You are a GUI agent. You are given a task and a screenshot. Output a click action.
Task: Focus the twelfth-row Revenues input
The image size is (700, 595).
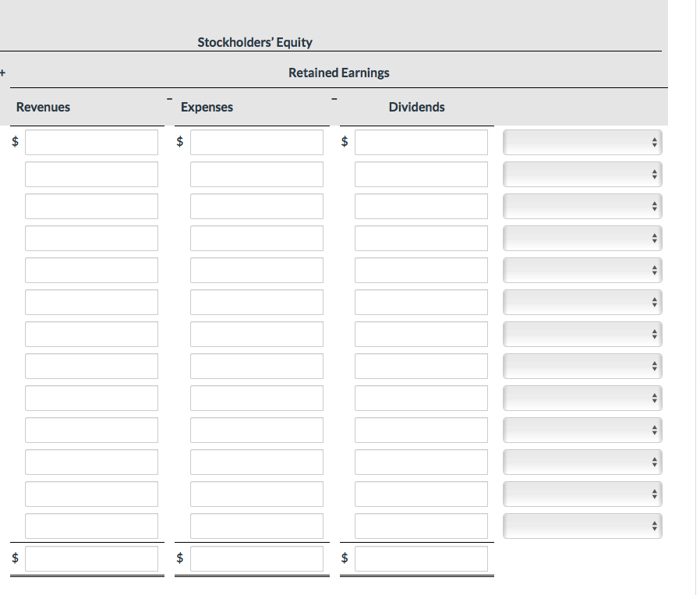(91, 494)
